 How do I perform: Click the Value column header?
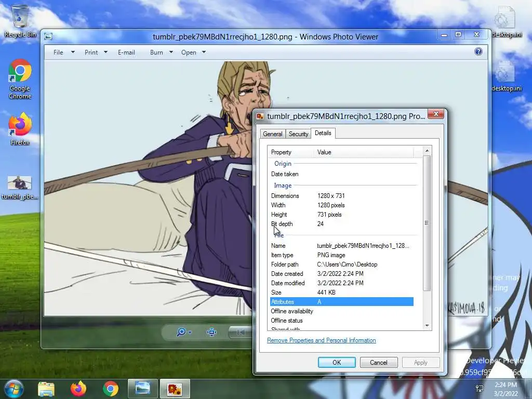(364, 152)
